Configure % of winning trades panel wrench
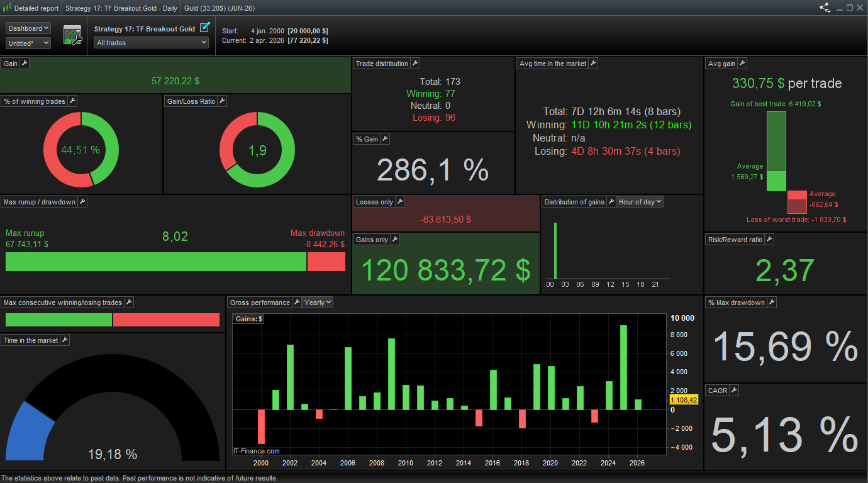Image resolution: width=868 pixels, height=483 pixels. click(72, 101)
